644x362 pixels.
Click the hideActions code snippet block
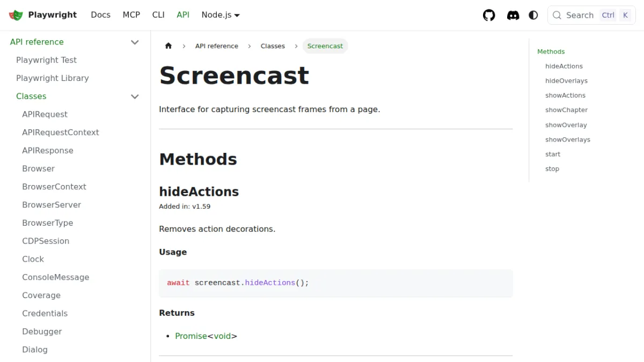(x=336, y=283)
